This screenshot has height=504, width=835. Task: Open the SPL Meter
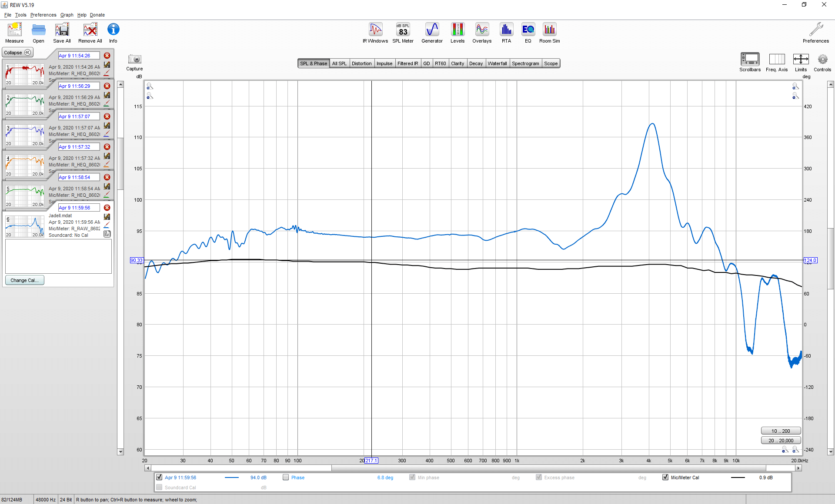403,33
